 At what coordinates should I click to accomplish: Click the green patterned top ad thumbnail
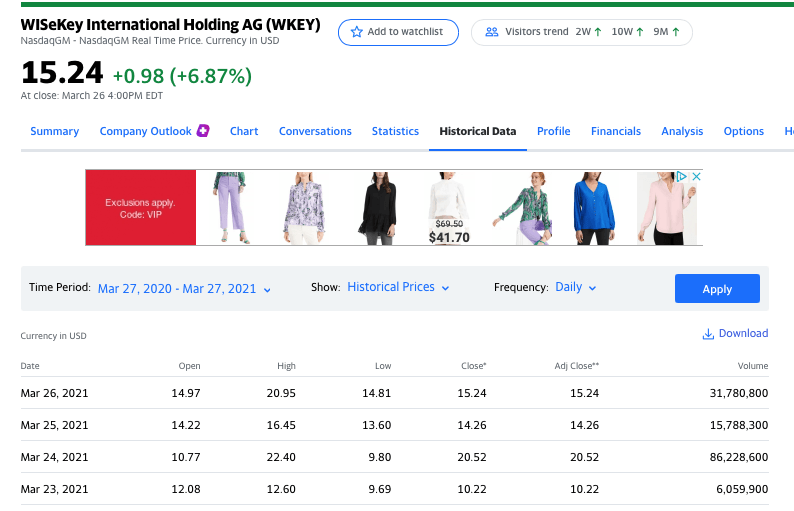pos(524,208)
